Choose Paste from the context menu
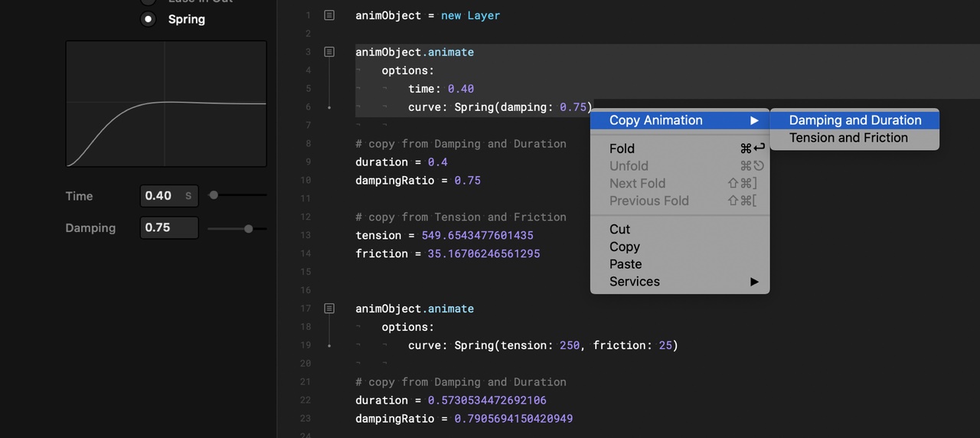Image resolution: width=980 pixels, height=438 pixels. tap(626, 264)
